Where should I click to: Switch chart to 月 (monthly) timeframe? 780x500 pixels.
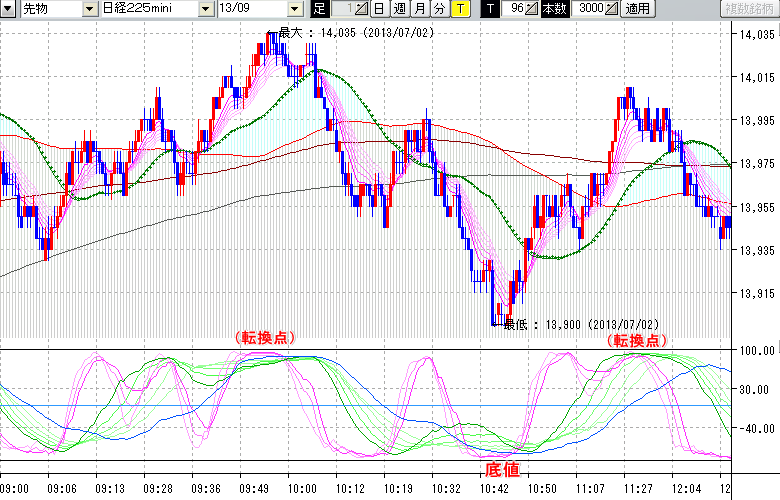419,9
